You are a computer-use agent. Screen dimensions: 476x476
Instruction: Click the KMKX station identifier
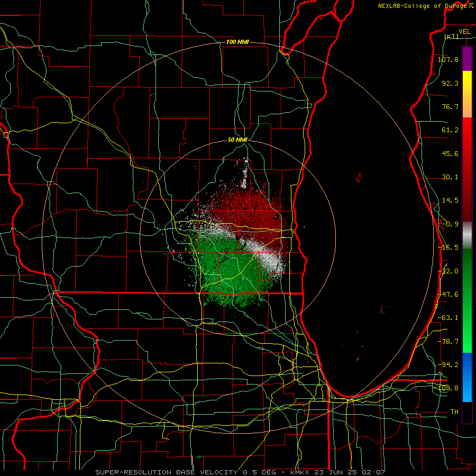(300, 472)
